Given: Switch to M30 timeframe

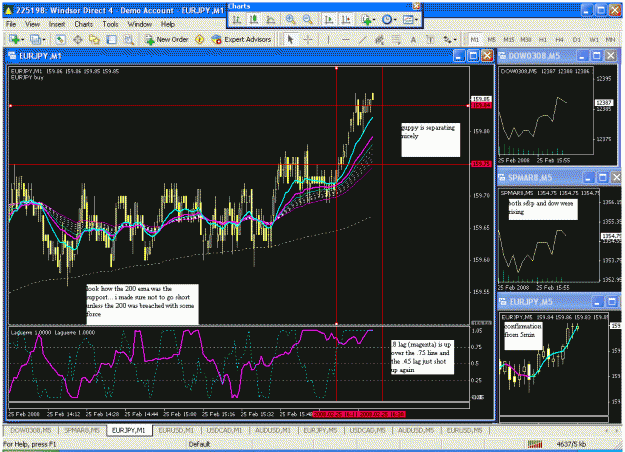Looking at the screenshot, I should [x=526, y=39].
